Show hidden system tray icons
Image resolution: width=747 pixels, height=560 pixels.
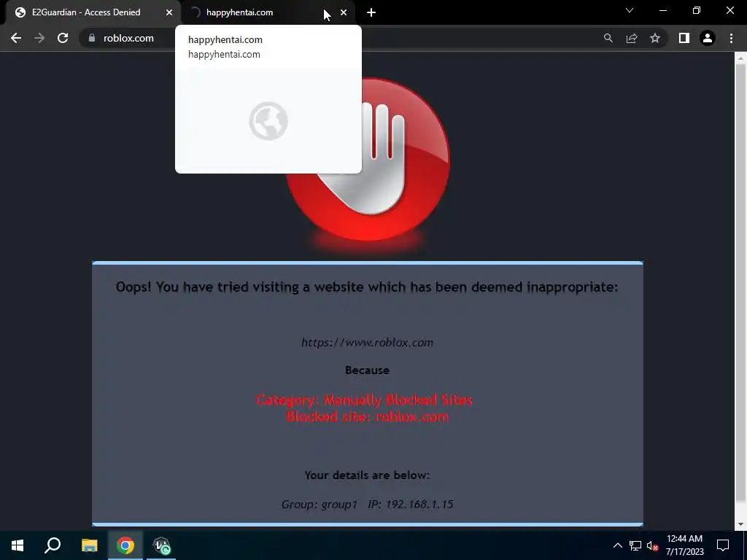[x=617, y=545]
